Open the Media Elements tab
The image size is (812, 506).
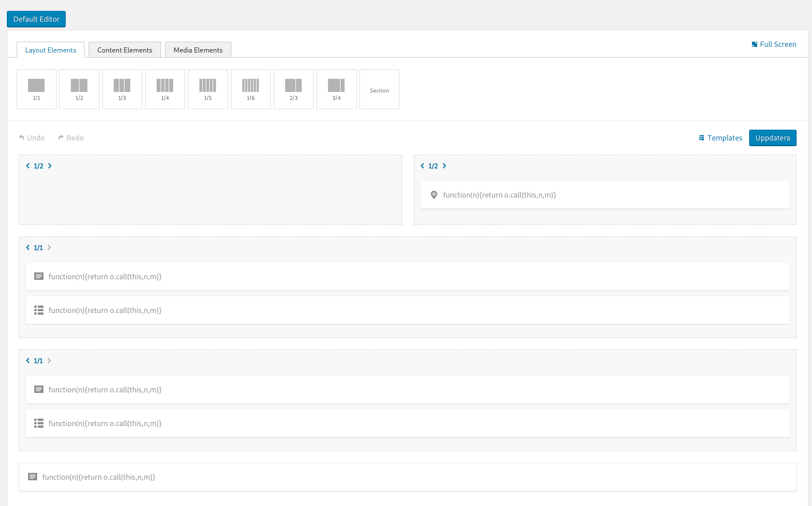pyautogui.click(x=198, y=50)
